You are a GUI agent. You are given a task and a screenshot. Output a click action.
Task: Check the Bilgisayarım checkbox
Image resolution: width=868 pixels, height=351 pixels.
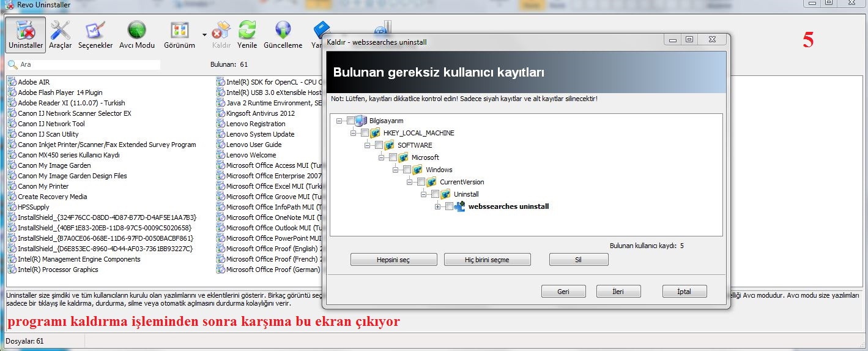[351, 121]
